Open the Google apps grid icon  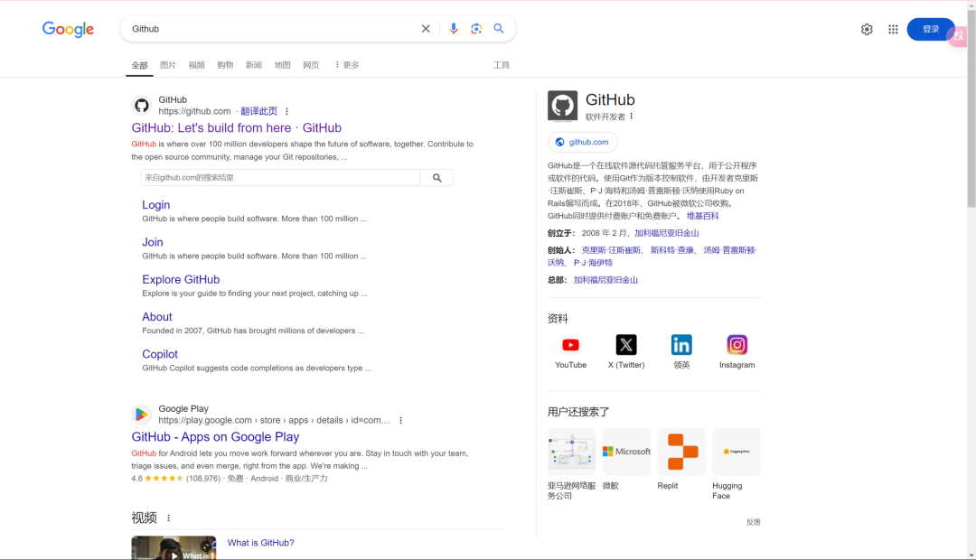893,29
